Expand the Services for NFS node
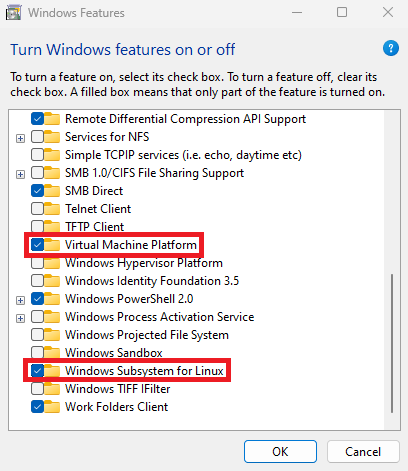The width and height of the screenshot is (408, 471). 21,138
